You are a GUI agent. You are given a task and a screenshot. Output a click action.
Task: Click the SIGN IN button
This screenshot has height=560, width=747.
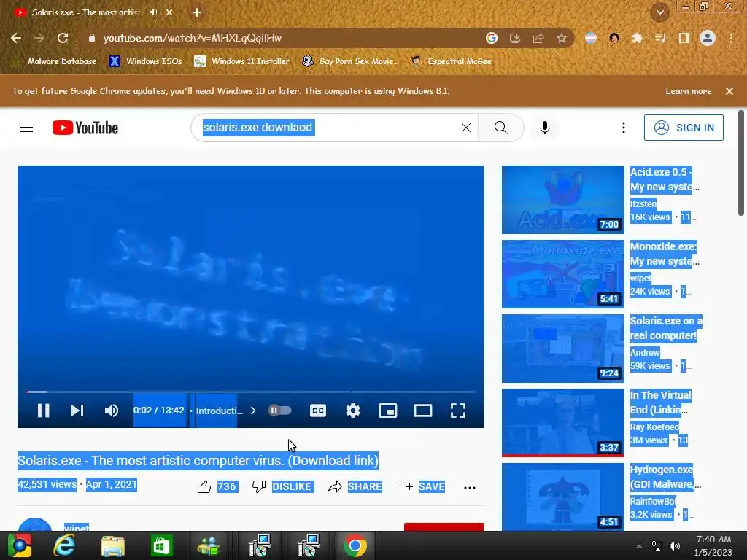(x=684, y=128)
